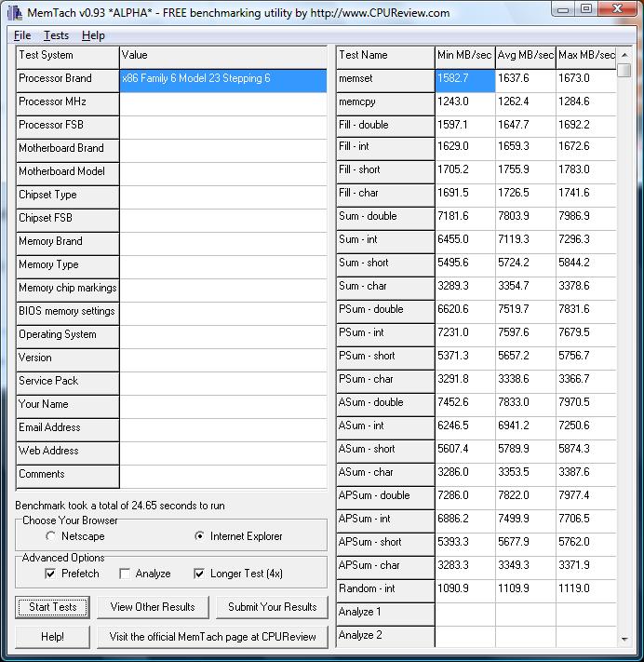Screen dimensions: 644x662
Task: Select the memset row label
Action: [x=385, y=81]
